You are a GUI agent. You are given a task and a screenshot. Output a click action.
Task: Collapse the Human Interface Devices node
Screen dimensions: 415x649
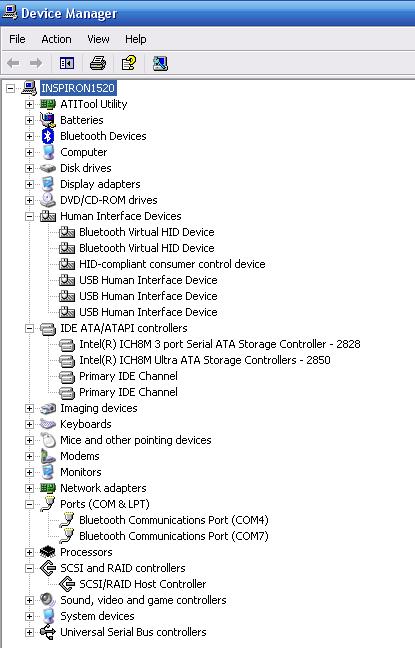tap(29, 216)
